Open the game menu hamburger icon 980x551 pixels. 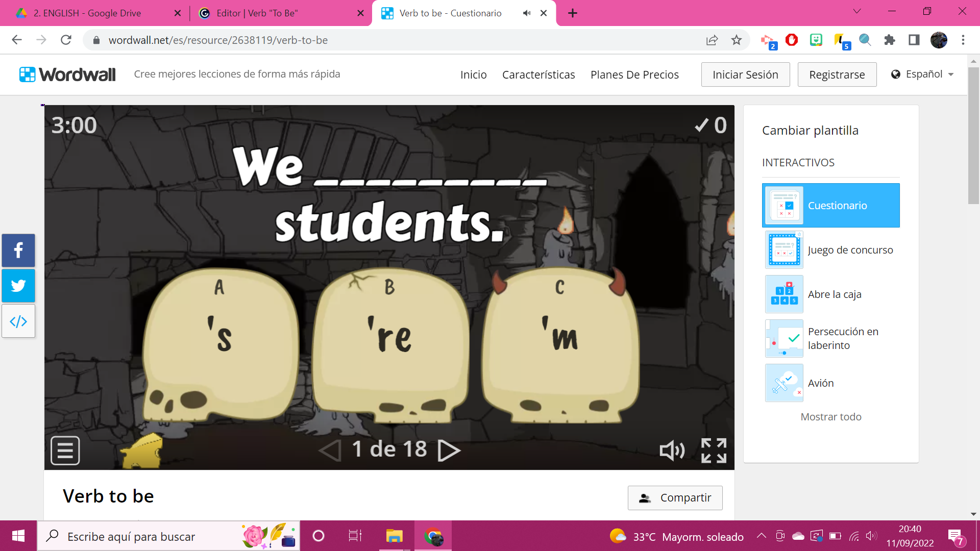[x=65, y=450]
